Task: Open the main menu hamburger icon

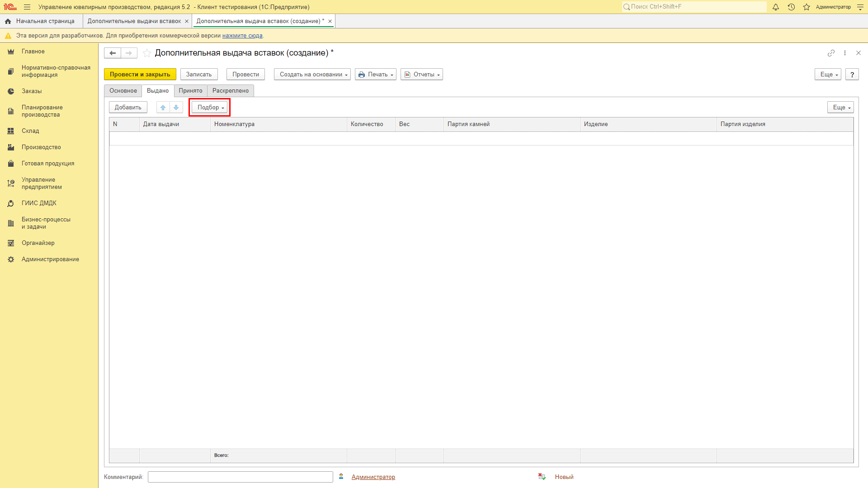Action: [27, 7]
